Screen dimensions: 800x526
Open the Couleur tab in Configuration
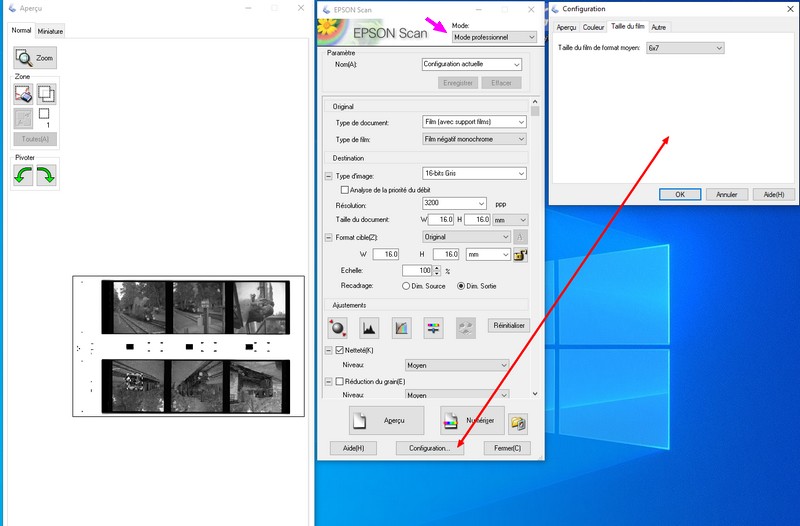(593, 27)
